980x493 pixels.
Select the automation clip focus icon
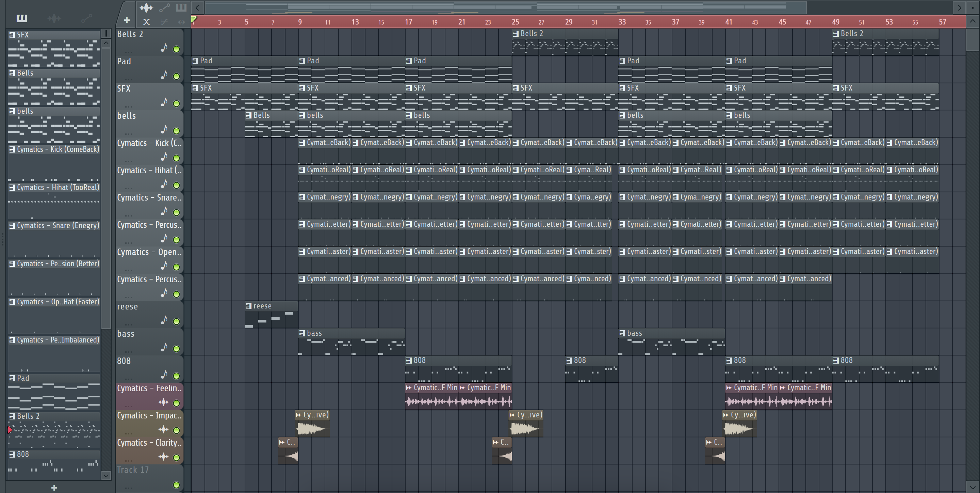(x=164, y=7)
